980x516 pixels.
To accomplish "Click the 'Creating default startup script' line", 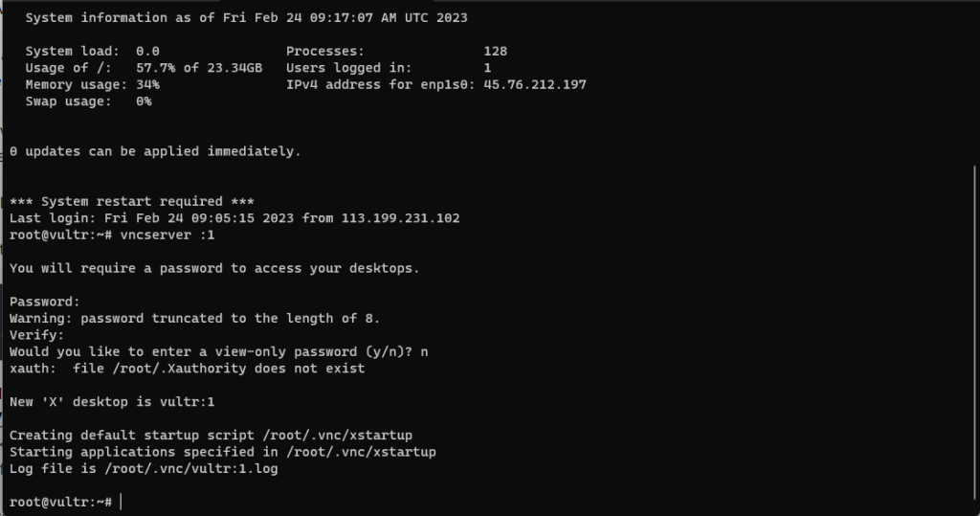I will pyautogui.click(x=211, y=436).
